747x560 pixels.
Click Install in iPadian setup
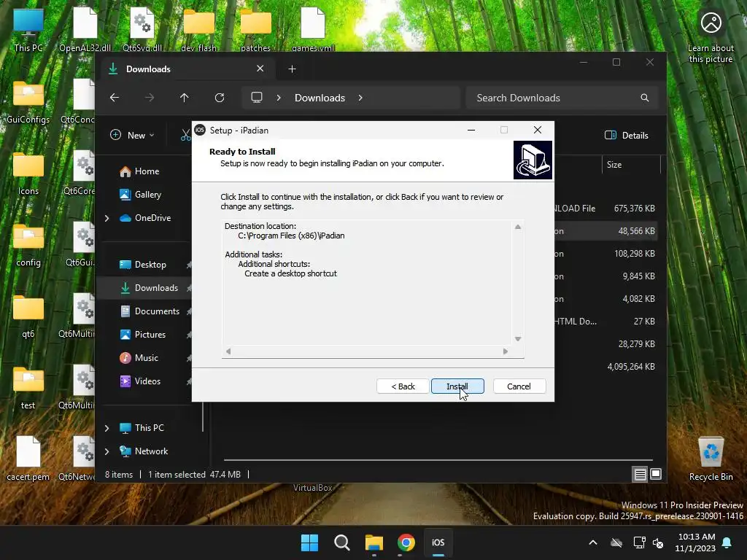[x=457, y=386]
